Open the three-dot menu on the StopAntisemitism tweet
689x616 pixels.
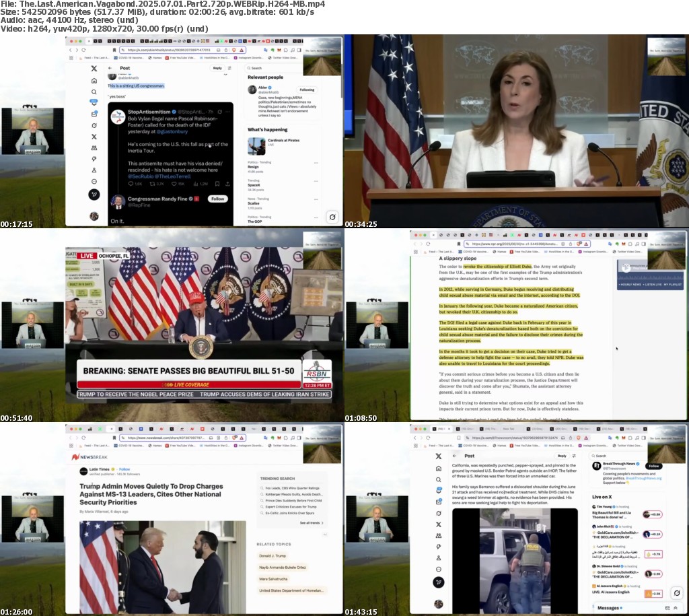tap(227, 112)
